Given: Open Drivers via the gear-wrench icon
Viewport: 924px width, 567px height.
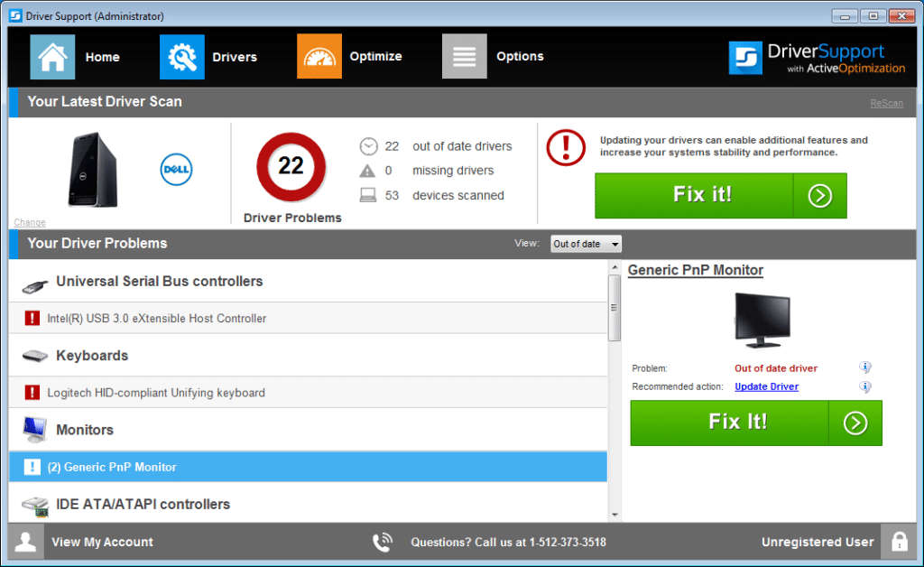Looking at the screenshot, I should click(x=182, y=57).
